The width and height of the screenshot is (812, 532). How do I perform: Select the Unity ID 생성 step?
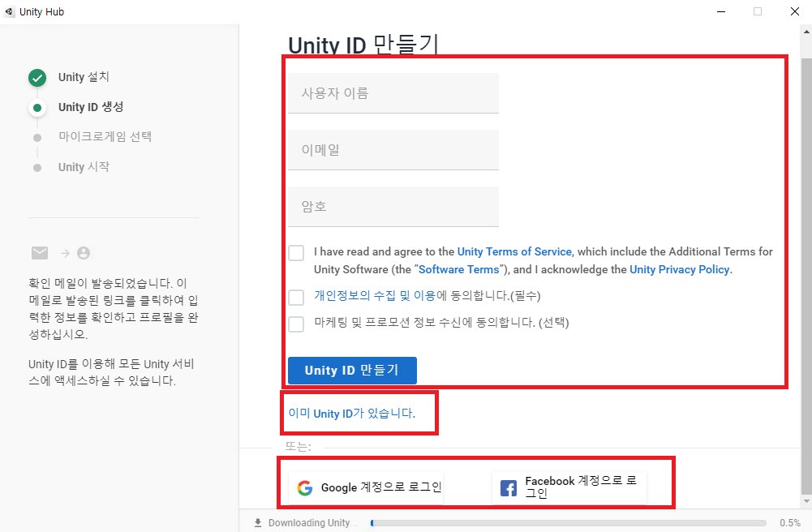tap(91, 107)
